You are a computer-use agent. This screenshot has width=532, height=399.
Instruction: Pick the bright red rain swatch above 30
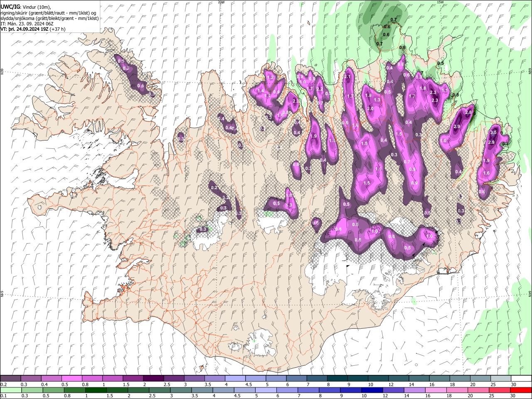pos(521,390)
